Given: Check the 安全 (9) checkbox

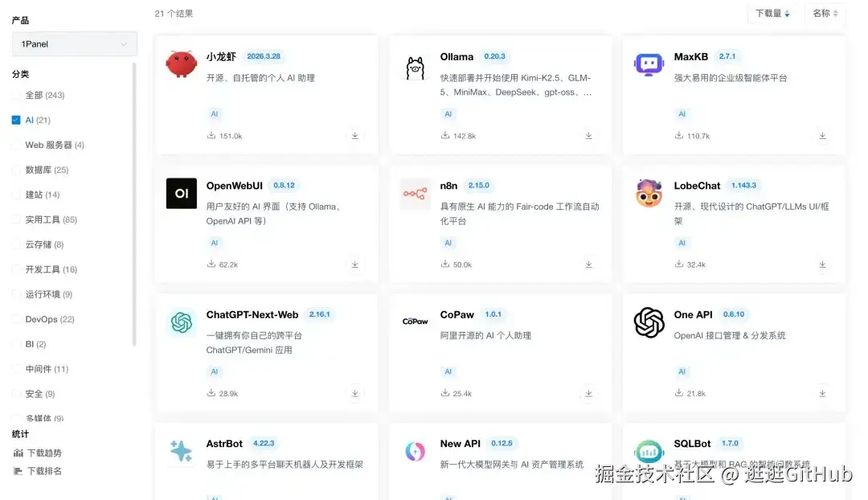Looking at the screenshot, I should click(16, 394).
